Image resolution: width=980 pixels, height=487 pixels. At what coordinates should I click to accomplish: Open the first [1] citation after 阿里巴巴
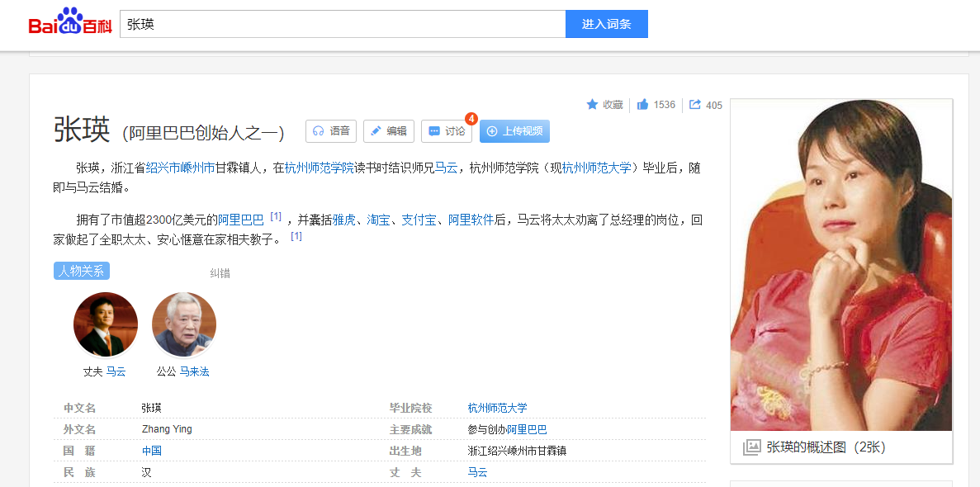(276, 216)
